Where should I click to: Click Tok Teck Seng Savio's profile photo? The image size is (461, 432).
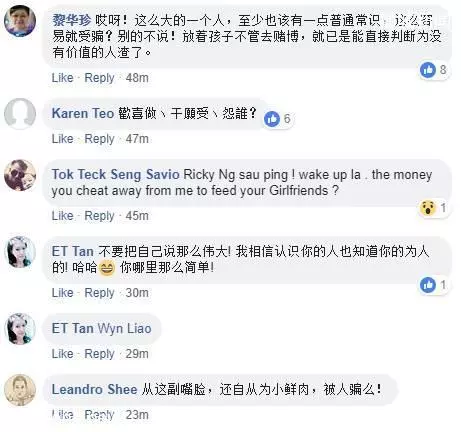coord(20,175)
